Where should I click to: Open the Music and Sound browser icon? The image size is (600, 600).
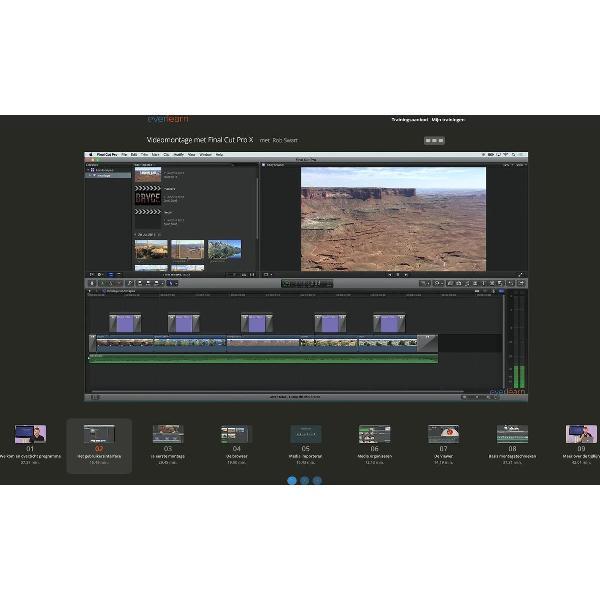click(x=467, y=283)
